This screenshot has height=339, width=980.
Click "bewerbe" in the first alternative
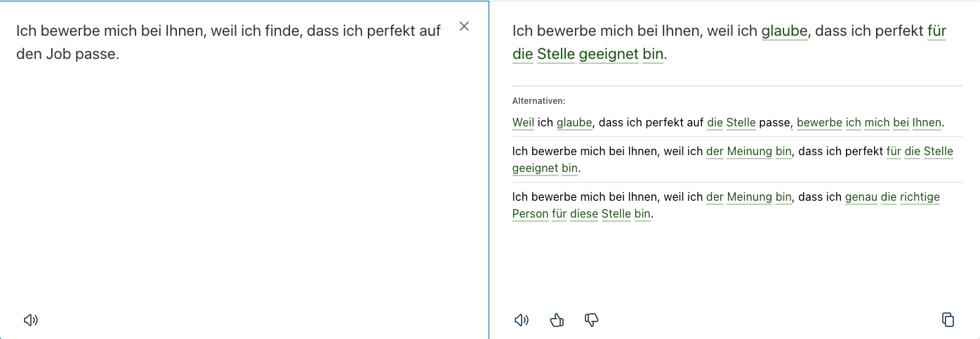click(819, 123)
